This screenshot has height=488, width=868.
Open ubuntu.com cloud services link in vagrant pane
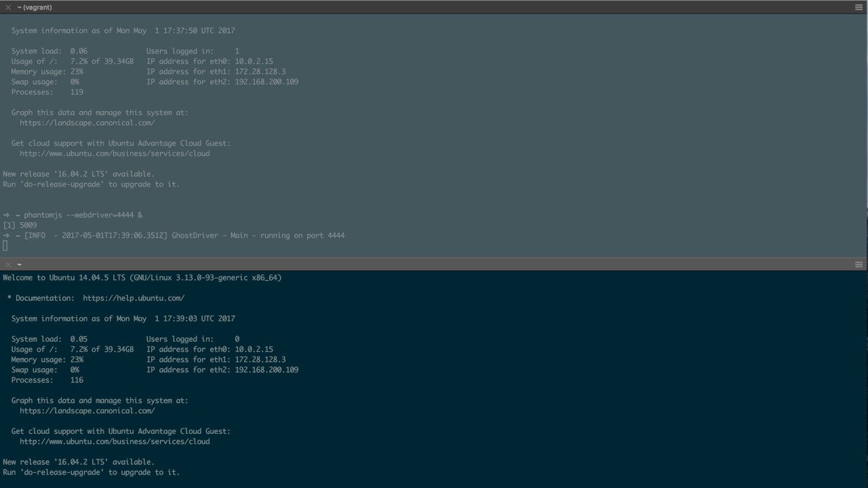pos(115,153)
